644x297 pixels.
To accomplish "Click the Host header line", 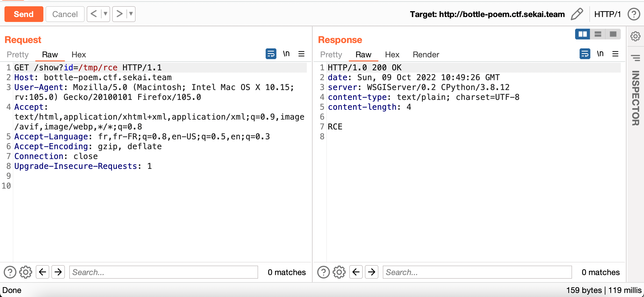I will pyautogui.click(x=93, y=77).
